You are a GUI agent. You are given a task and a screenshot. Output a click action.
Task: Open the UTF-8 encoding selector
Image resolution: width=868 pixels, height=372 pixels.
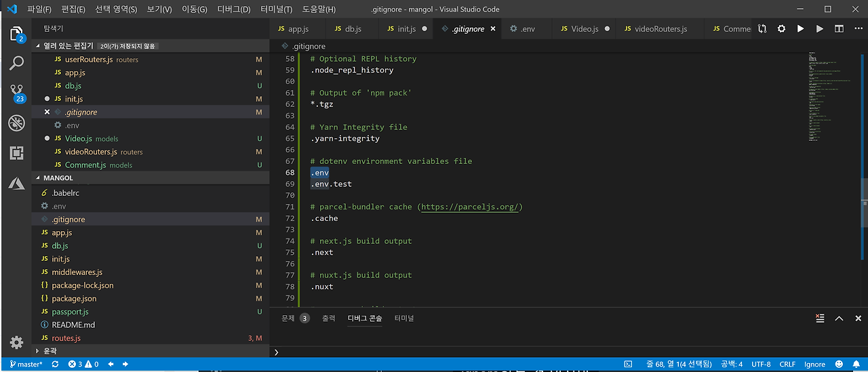tap(761, 365)
